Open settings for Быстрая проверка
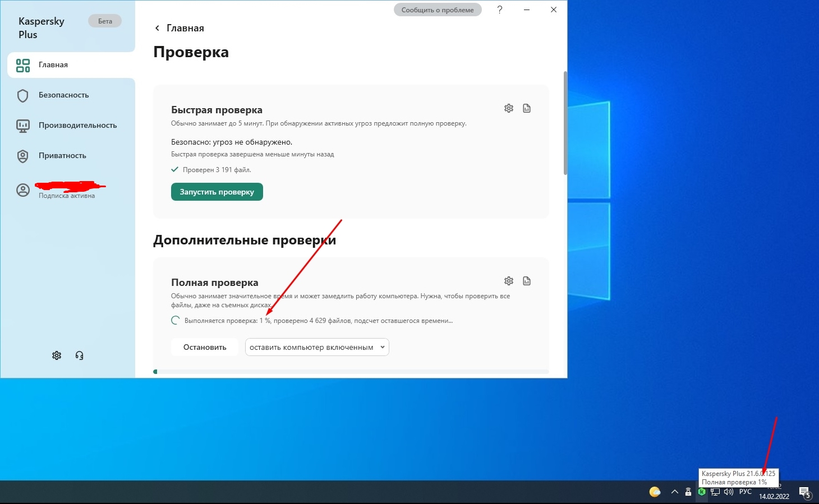Screen dimensions: 819x504 (509, 108)
